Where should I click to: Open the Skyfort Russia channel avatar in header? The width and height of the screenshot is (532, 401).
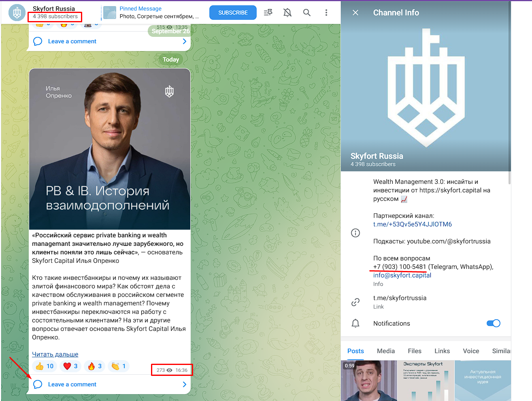point(17,13)
